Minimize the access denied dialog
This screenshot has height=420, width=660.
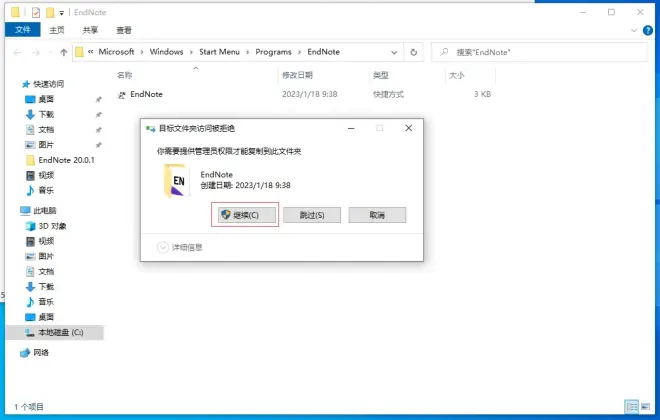click(x=351, y=128)
